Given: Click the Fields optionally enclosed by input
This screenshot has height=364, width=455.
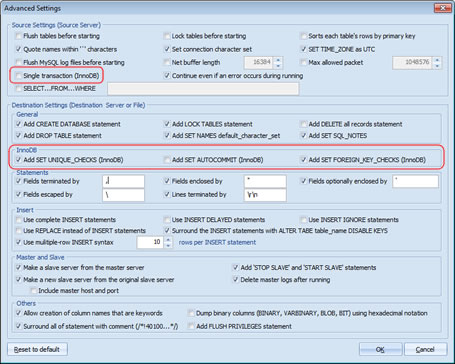Looking at the screenshot, I should [415, 181].
